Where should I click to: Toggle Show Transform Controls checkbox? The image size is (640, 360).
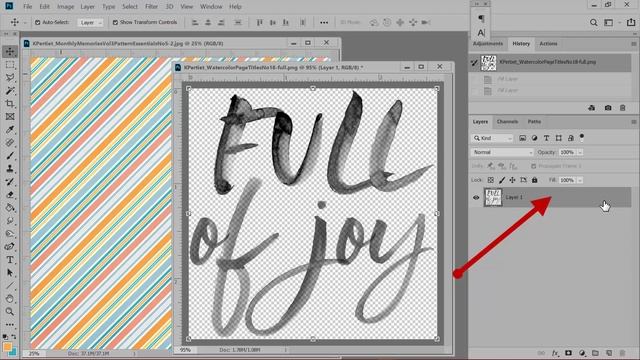pyautogui.click(x=115, y=22)
